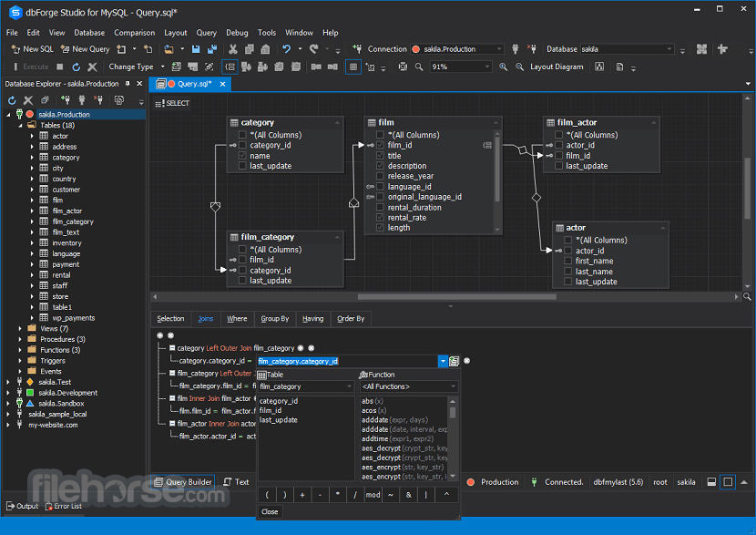Click the Close button in expression popup
Viewport: 756px width, 535px height.
[x=270, y=512]
